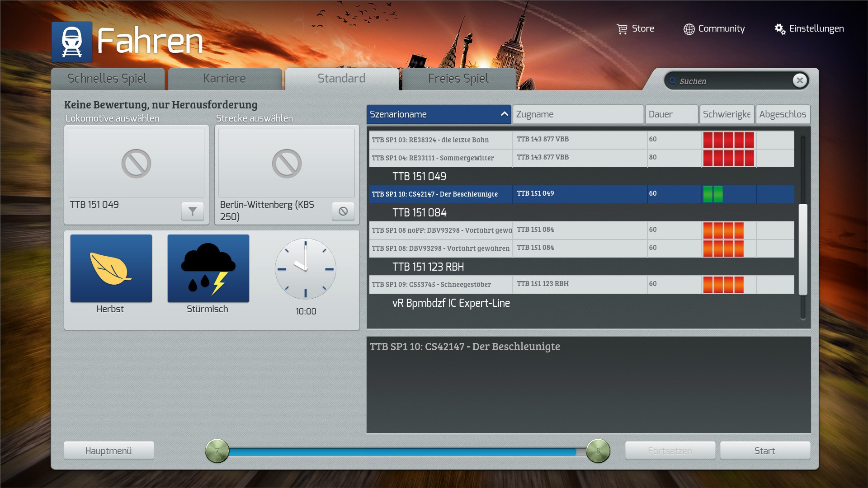Switch to the Karriere tab
Screen dimensions: 868x488
point(225,79)
